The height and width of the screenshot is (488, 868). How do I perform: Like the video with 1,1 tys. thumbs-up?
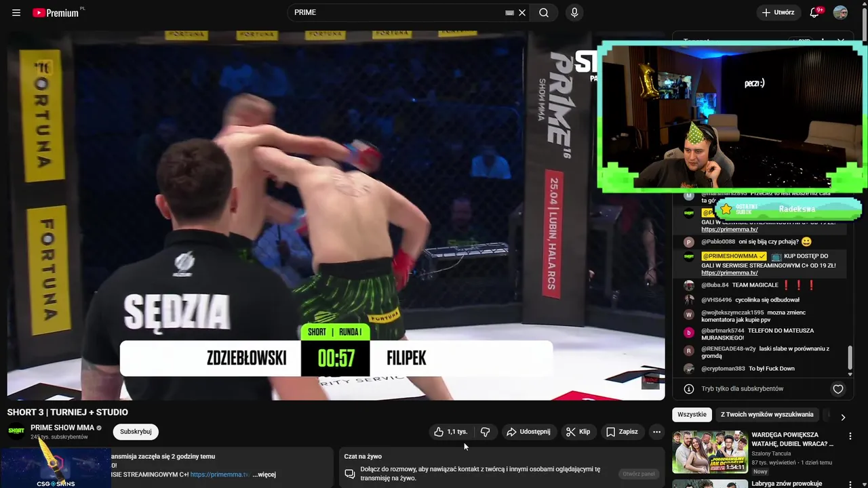tap(452, 432)
